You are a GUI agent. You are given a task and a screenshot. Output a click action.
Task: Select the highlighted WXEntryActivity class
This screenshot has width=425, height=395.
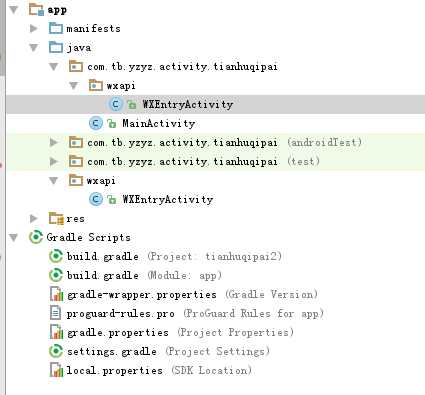(x=188, y=105)
